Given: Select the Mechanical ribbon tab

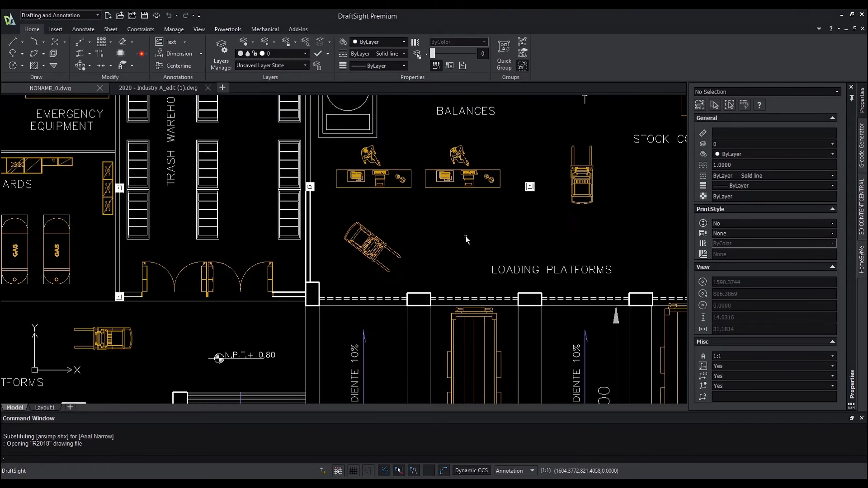Looking at the screenshot, I should pos(264,28).
